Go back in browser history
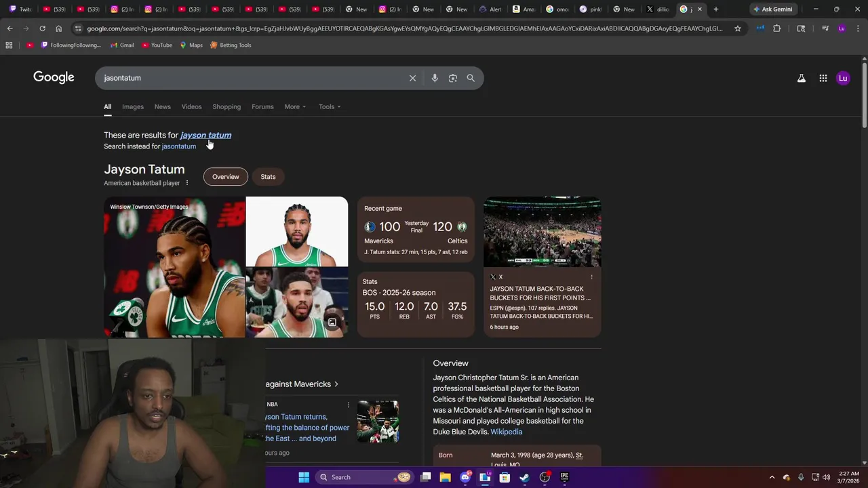 click(x=9, y=28)
